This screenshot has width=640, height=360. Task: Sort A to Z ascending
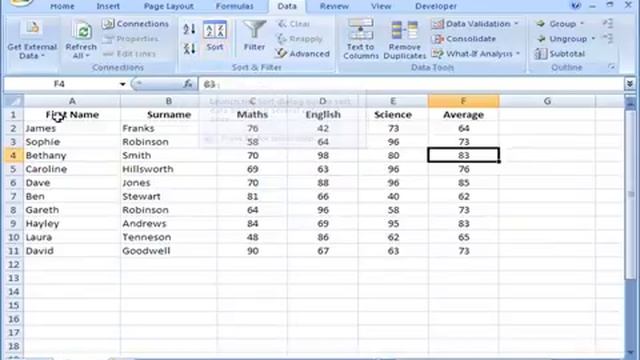[x=189, y=29]
